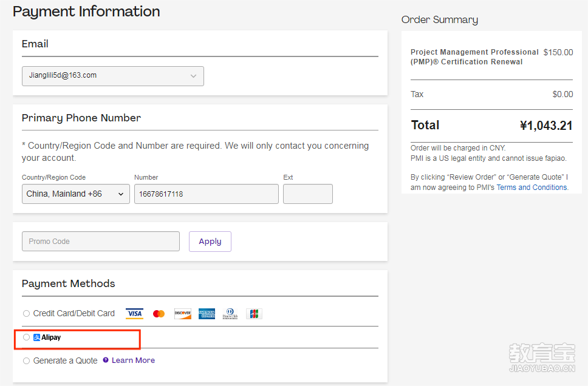Click the Visa card logo
The height and width of the screenshot is (386, 588).
135,313
